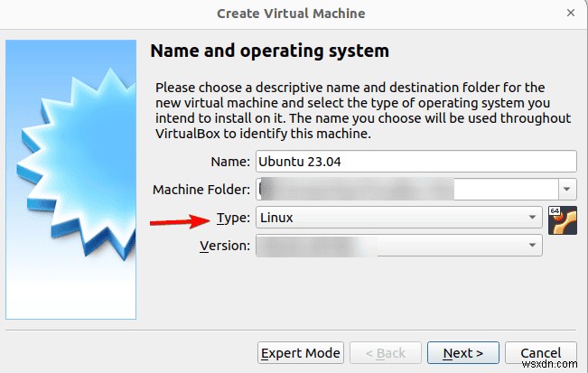This screenshot has height=373, width=588.
Task: Expand the Machine Folder dropdown arrow
Action: tap(567, 189)
